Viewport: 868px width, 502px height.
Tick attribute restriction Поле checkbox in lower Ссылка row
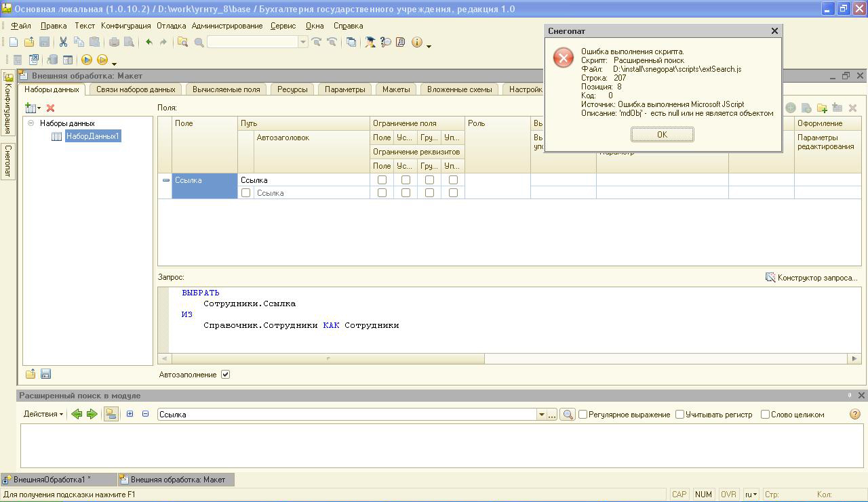(382, 193)
